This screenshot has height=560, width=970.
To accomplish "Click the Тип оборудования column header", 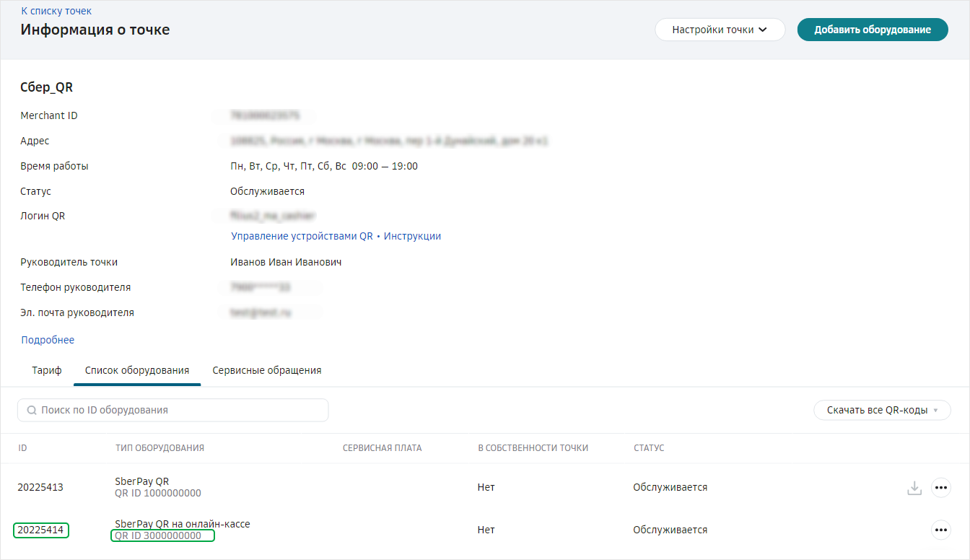I will (x=160, y=448).
